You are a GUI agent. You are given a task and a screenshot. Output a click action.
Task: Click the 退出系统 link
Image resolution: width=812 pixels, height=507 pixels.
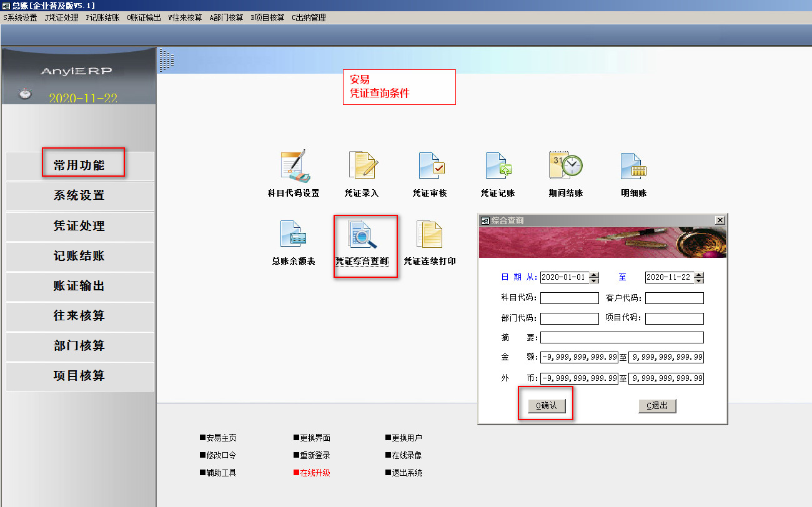point(407,473)
